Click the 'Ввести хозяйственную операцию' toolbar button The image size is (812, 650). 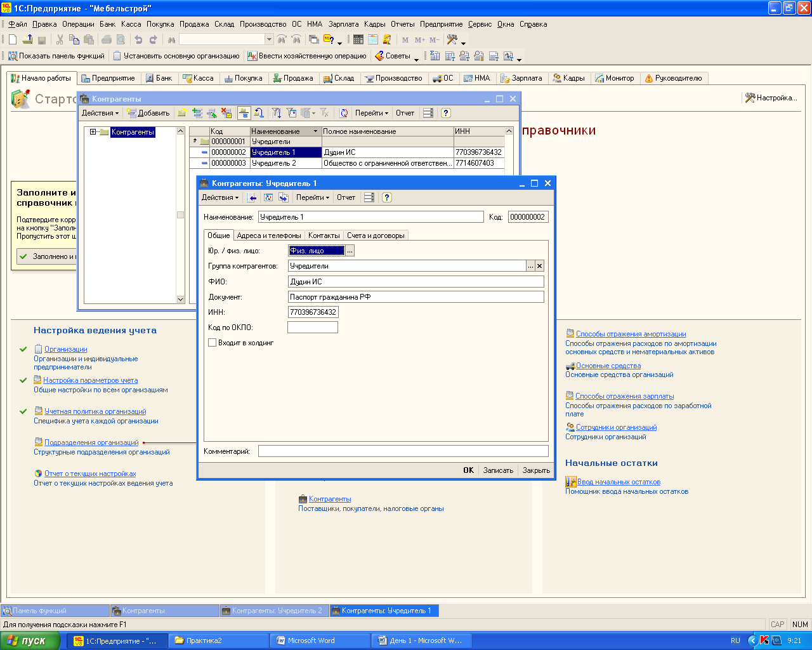(x=307, y=56)
